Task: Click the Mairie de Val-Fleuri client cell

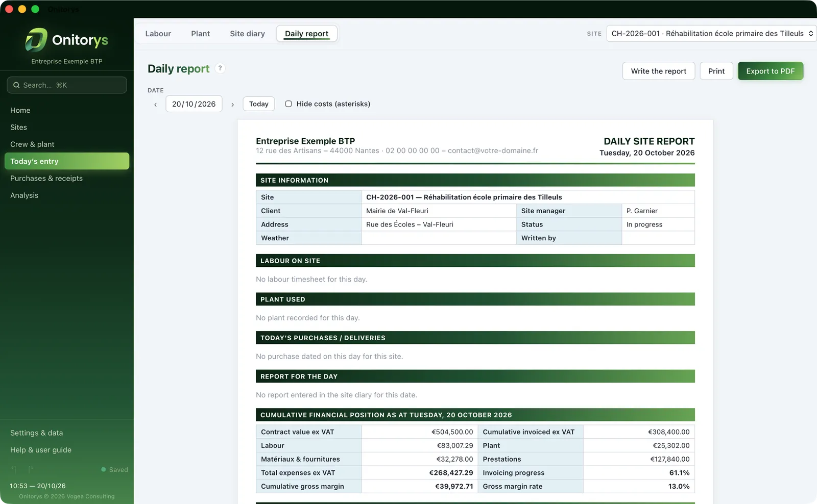Action: tap(439, 211)
